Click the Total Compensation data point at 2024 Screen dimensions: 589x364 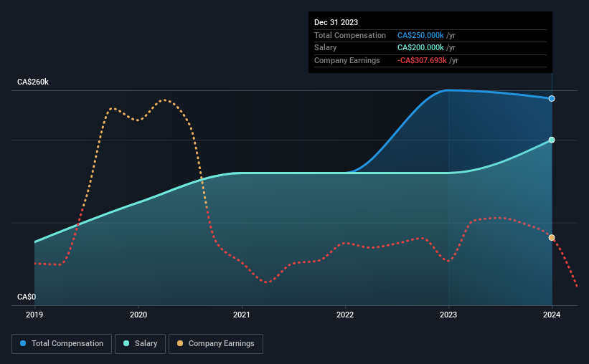(552, 99)
